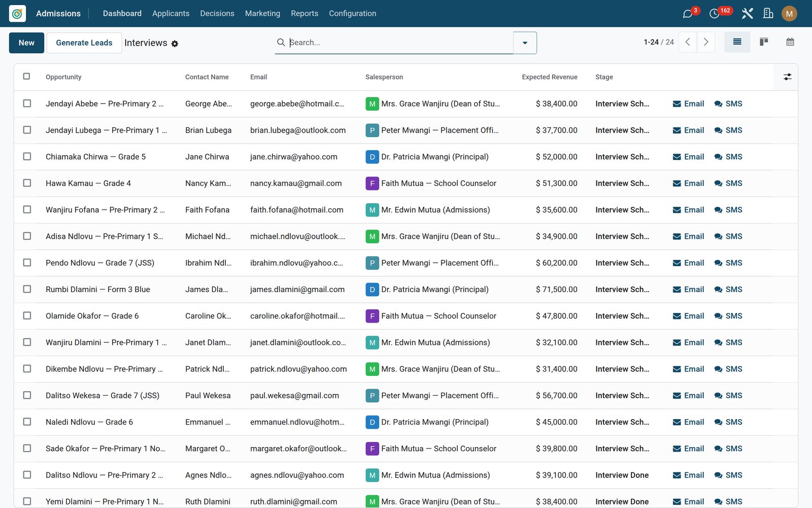Open the Dashboard menu

click(122, 14)
